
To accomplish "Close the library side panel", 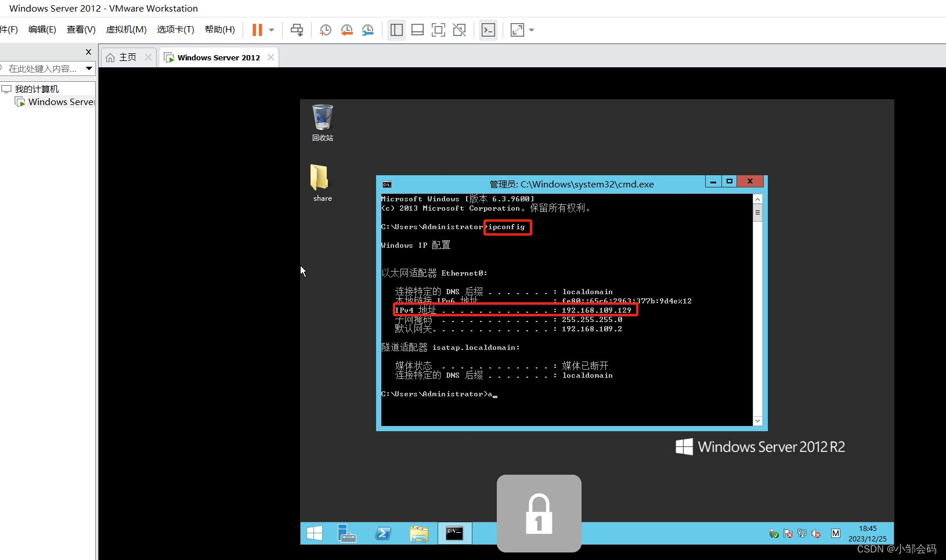I will (x=88, y=52).
